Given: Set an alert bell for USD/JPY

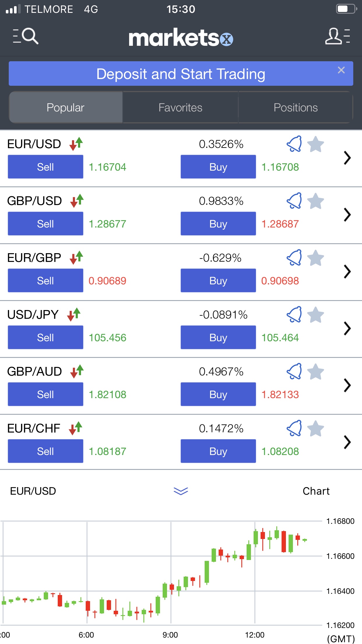Looking at the screenshot, I should pyautogui.click(x=294, y=314).
